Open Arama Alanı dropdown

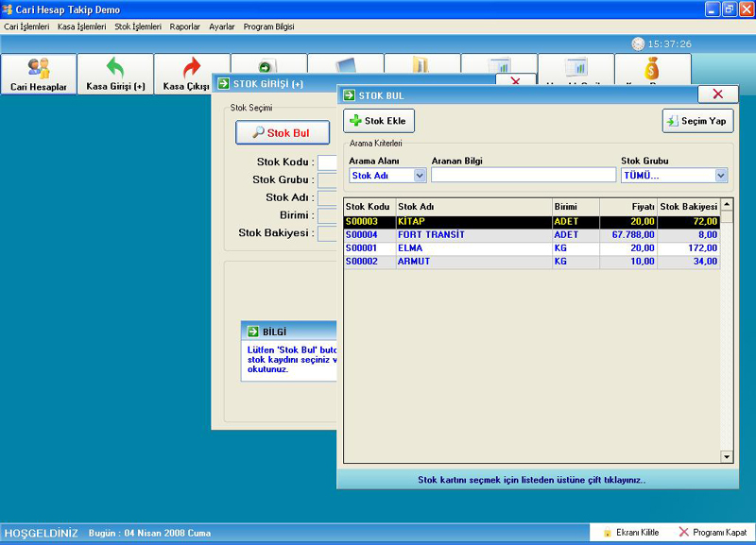[420, 176]
